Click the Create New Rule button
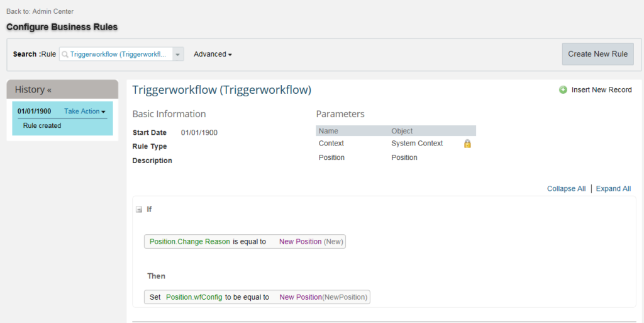Image resolution: width=644 pixels, height=323 pixels. click(x=597, y=54)
